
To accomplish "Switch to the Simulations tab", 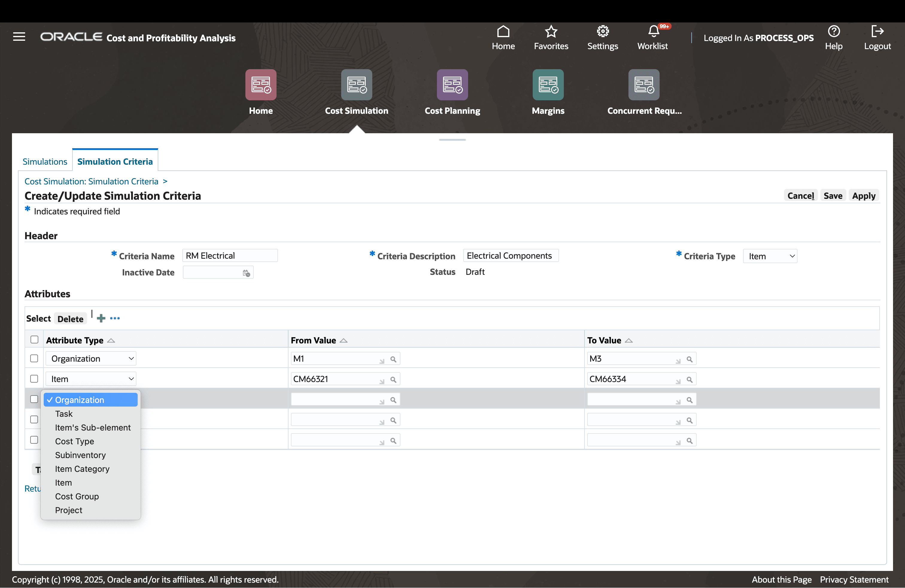I will (45, 161).
